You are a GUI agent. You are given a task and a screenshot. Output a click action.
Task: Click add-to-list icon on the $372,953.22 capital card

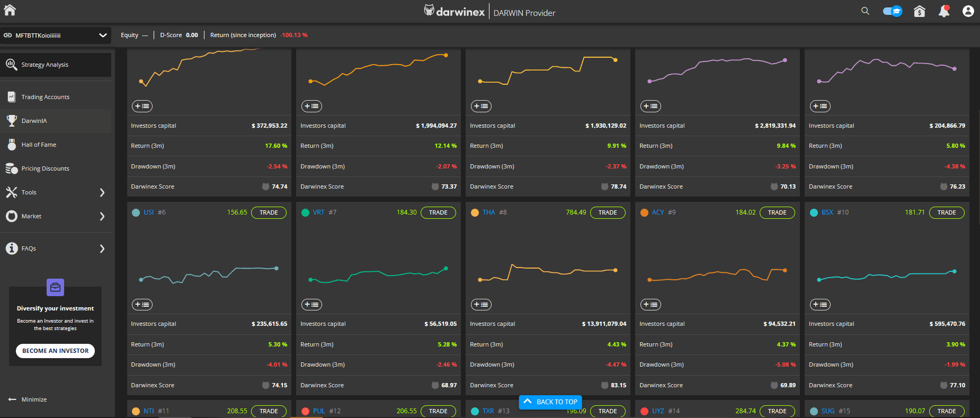click(x=142, y=106)
